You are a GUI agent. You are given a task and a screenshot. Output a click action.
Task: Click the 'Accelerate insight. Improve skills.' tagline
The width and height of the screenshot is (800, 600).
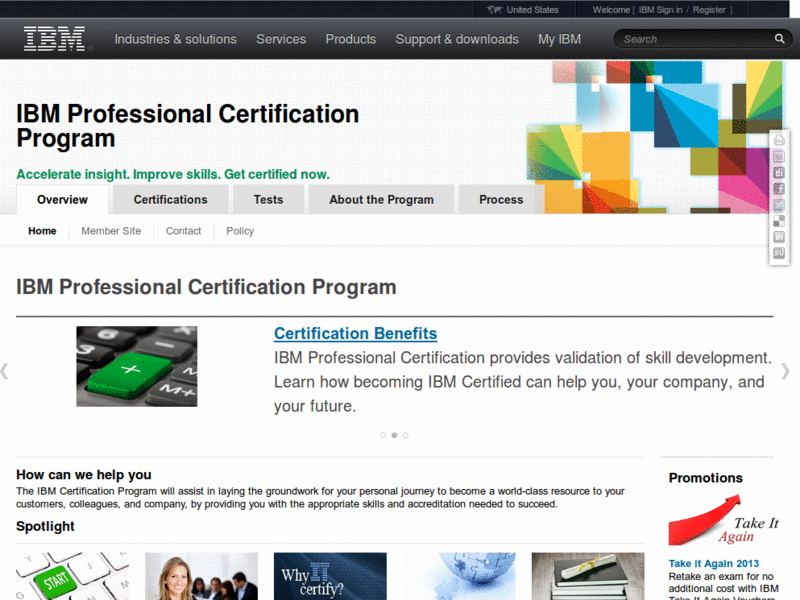pos(173,174)
